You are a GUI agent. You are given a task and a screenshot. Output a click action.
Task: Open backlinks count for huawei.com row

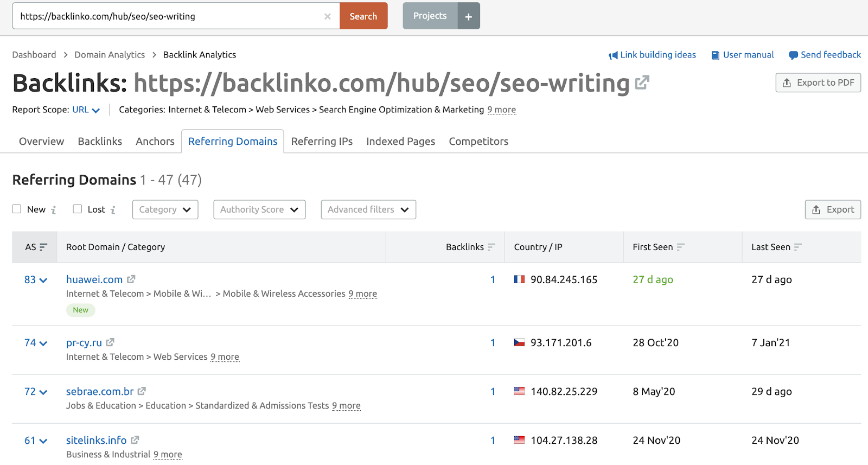pyautogui.click(x=493, y=279)
